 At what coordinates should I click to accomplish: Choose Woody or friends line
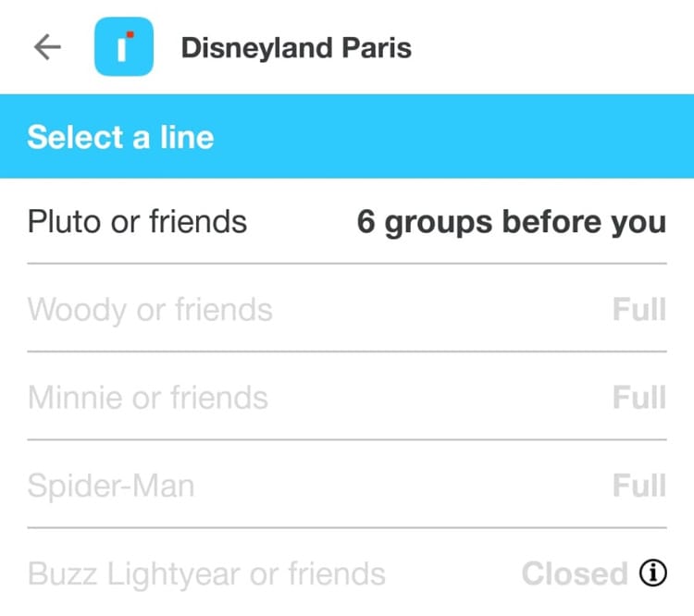[x=347, y=309]
